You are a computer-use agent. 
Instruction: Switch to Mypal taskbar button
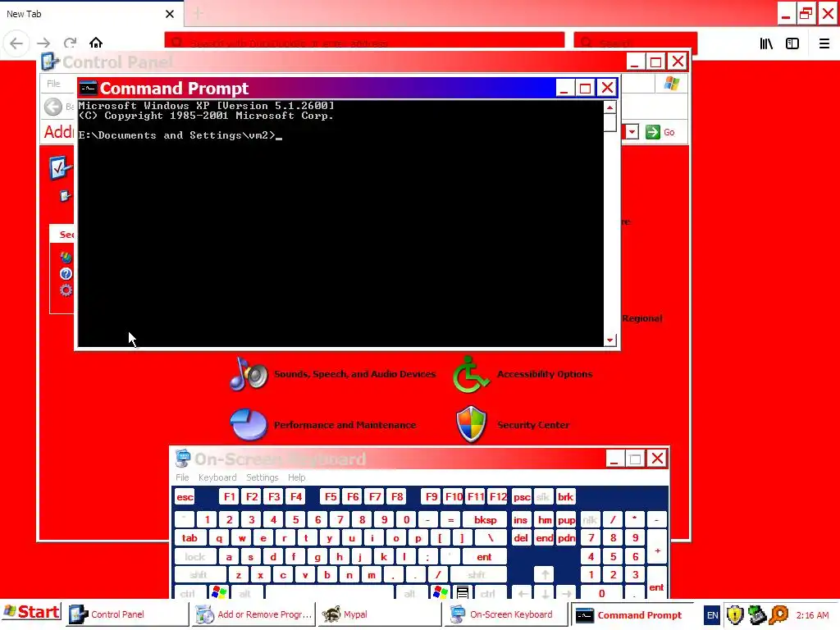380,614
